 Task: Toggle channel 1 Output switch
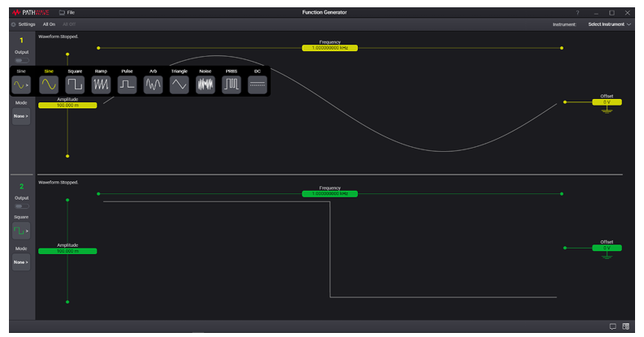tap(22, 60)
